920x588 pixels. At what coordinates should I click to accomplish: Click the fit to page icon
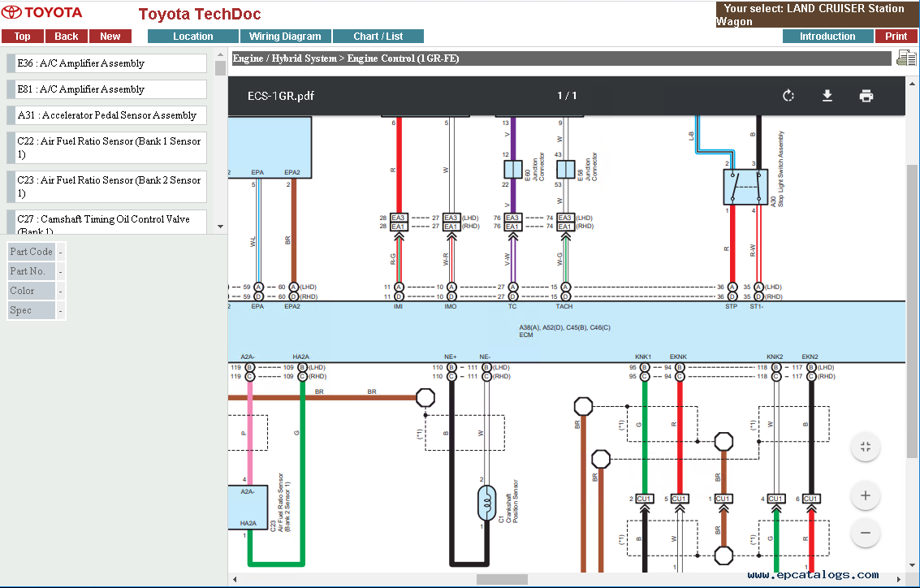(865, 447)
